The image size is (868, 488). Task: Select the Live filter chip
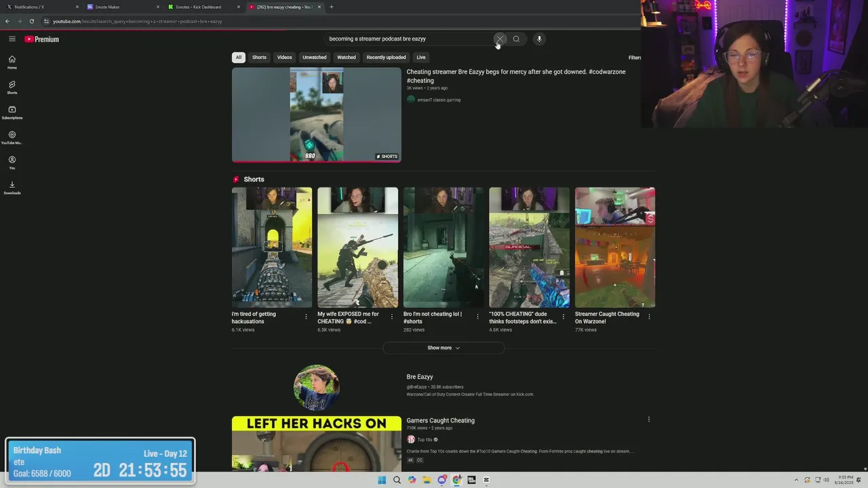pos(421,58)
